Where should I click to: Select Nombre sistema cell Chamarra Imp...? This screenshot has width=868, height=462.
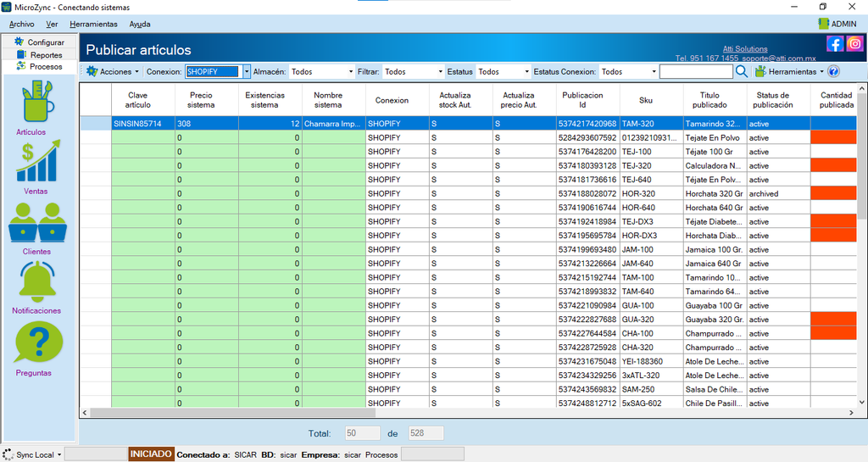[x=334, y=124]
